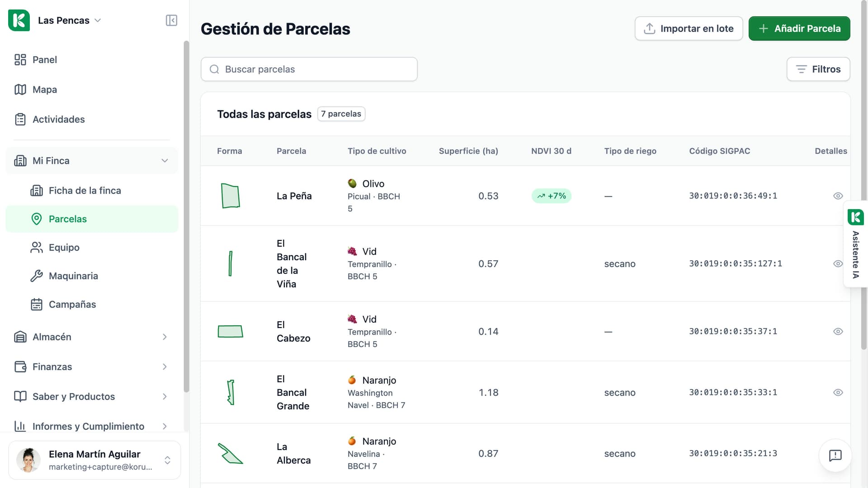Expand the Saber y Productos chevron
This screenshot has height=488, width=868.
[165, 397]
